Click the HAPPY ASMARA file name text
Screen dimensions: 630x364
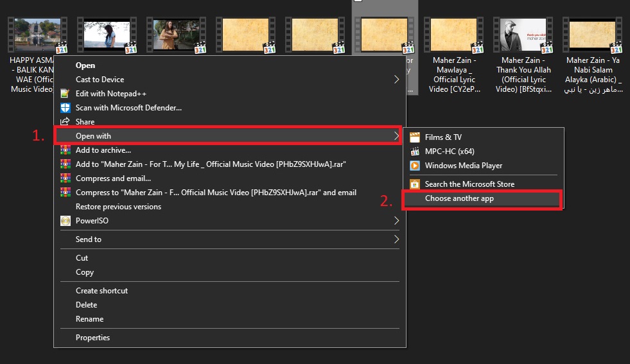point(31,74)
